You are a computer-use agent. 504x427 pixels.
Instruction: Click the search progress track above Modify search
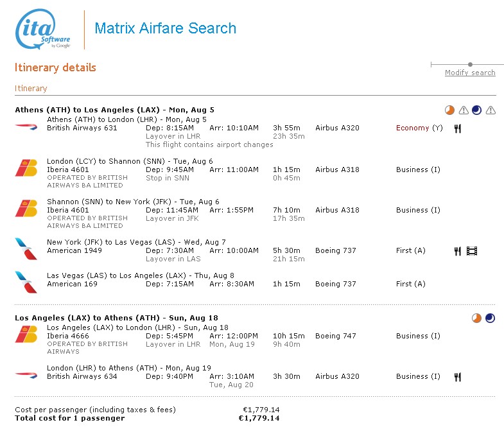tap(462, 64)
